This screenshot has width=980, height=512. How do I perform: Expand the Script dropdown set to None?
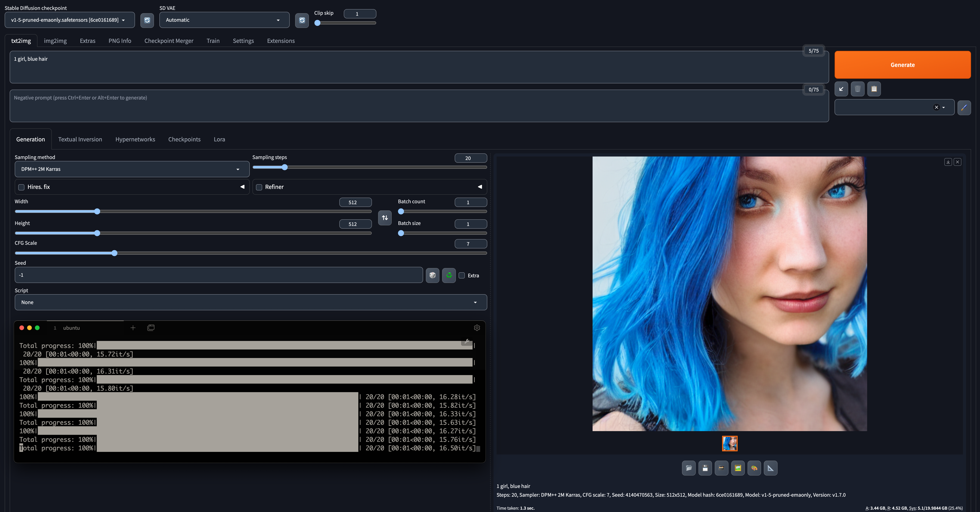pos(251,302)
